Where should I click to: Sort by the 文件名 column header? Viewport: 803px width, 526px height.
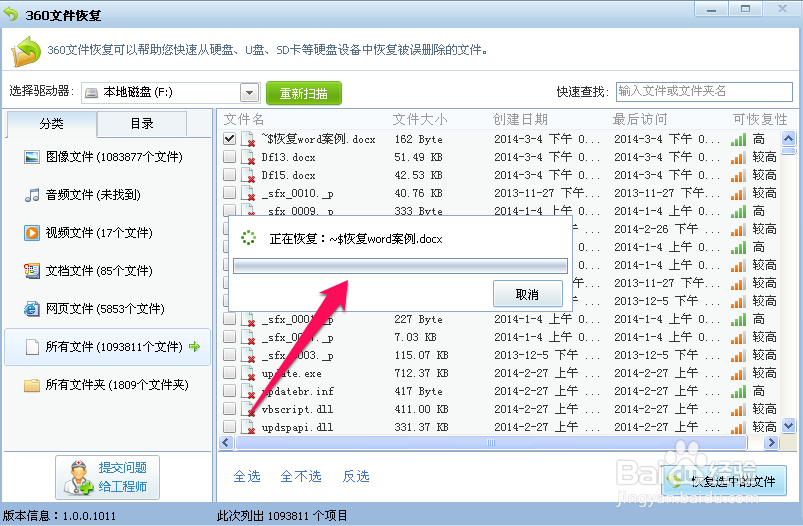click(x=244, y=119)
